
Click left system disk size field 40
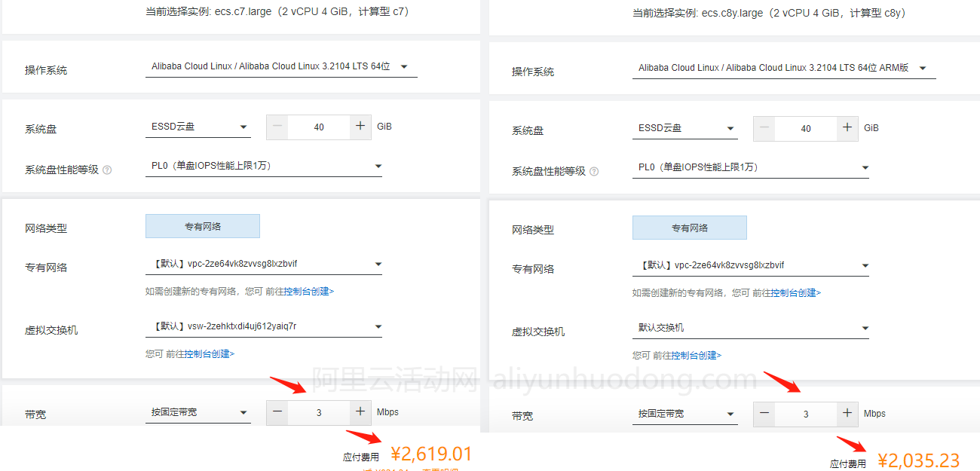[x=319, y=127]
